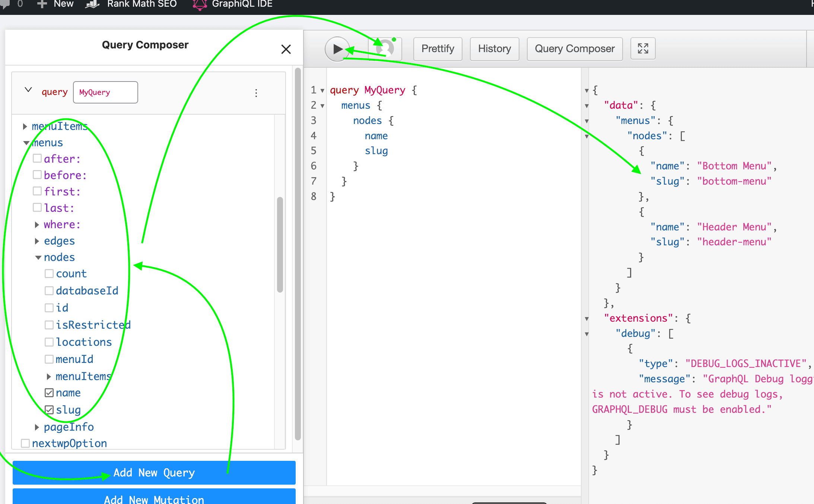This screenshot has height=504, width=814.
Task: Run the query with the Execute play button
Action: click(337, 49)
